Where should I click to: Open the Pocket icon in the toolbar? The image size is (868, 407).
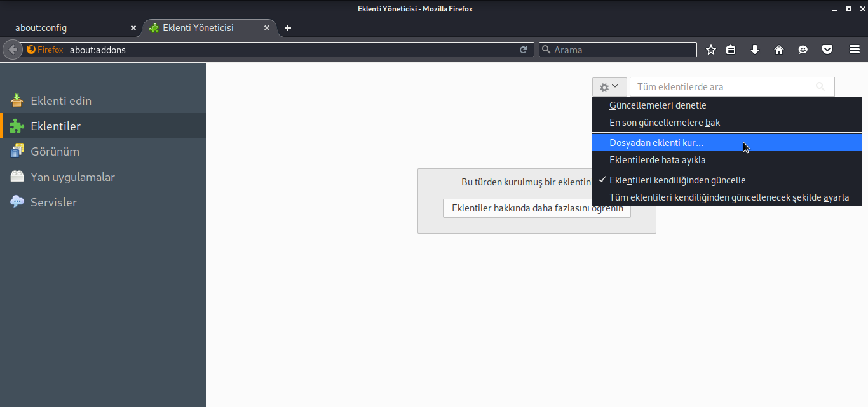pos(827,50)
